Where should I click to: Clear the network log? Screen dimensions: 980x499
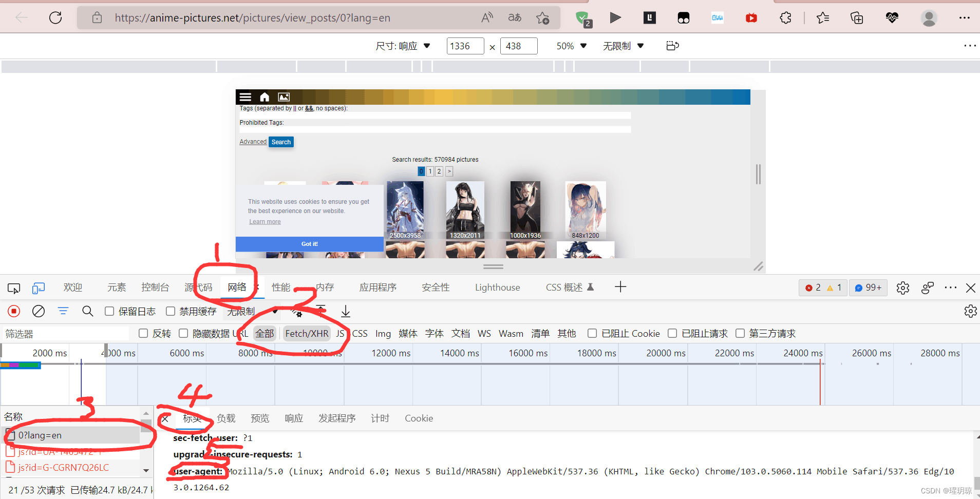point(39,311)
